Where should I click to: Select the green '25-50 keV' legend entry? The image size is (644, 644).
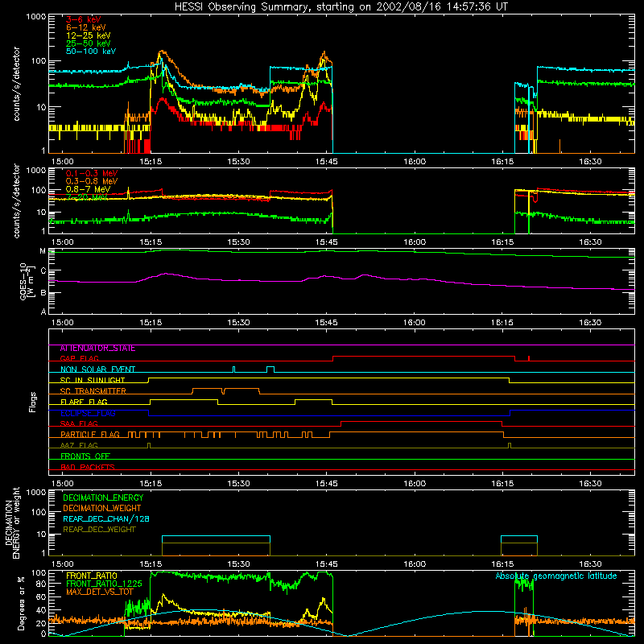coord(88,43)
